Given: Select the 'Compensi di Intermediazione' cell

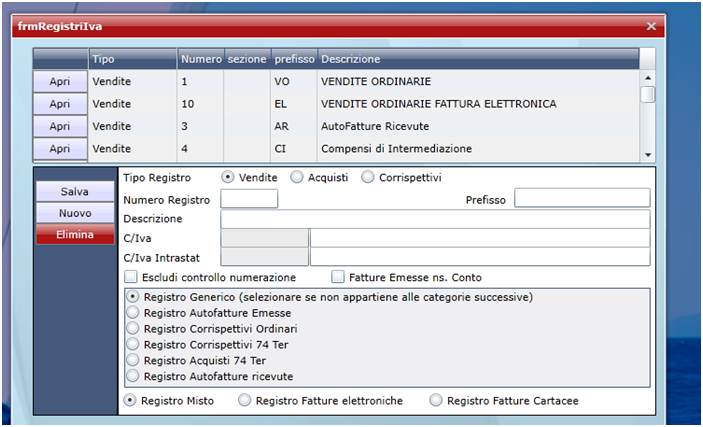Looking at the screenshot, I should [x=478, y=148].
